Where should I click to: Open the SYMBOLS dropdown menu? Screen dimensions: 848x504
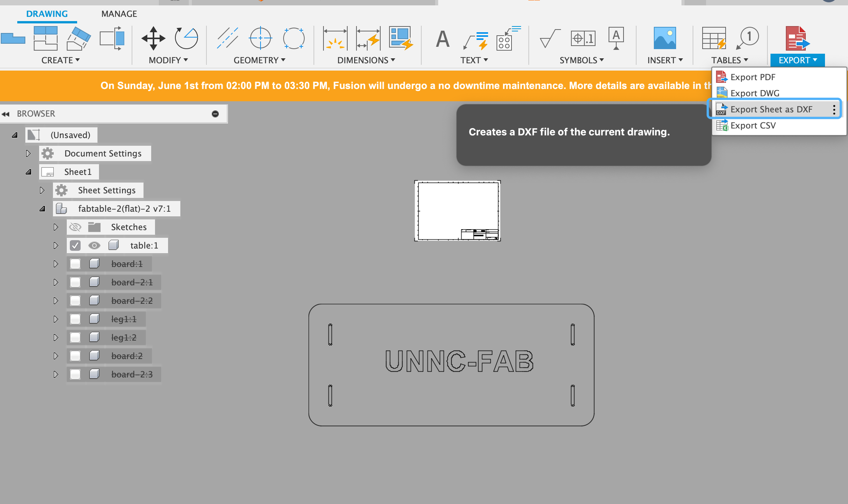pyautogui.click(x=582, y=60)
